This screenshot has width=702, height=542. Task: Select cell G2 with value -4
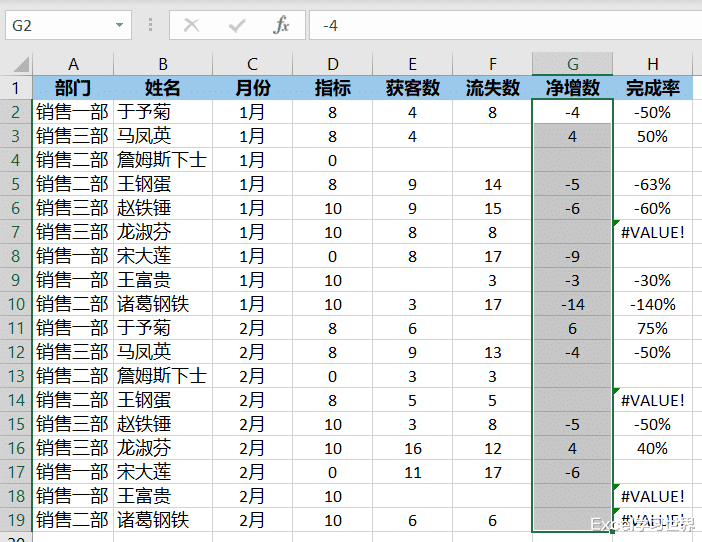coord(573,112)
